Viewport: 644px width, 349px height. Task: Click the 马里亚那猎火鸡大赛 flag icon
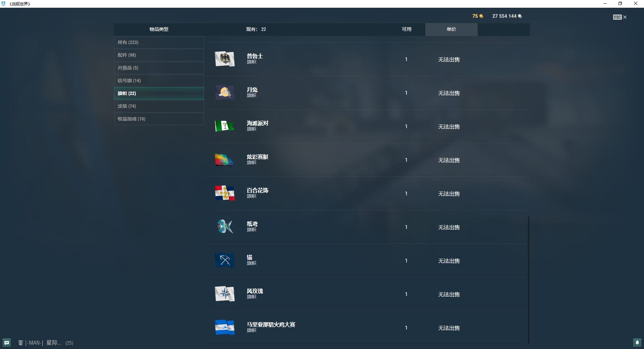[224, 328]
